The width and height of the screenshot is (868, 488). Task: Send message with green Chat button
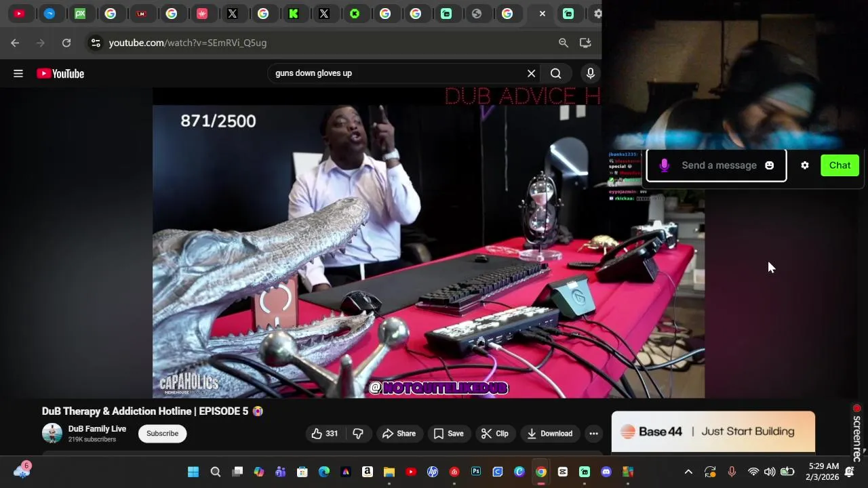tap(840, 165)
